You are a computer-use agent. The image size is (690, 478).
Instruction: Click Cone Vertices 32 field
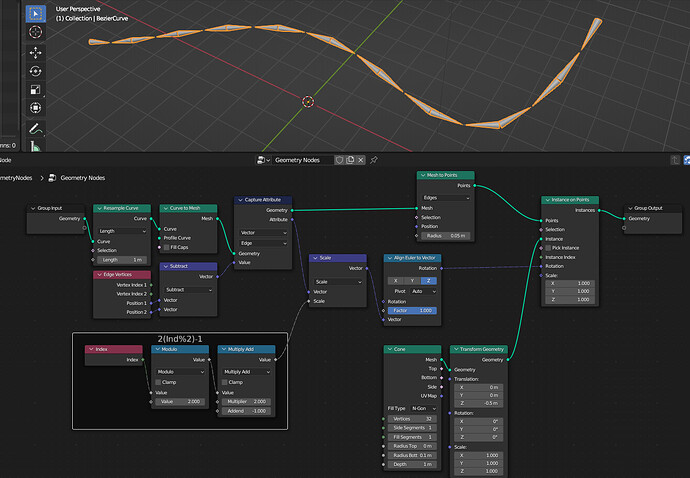coord(412,419)
